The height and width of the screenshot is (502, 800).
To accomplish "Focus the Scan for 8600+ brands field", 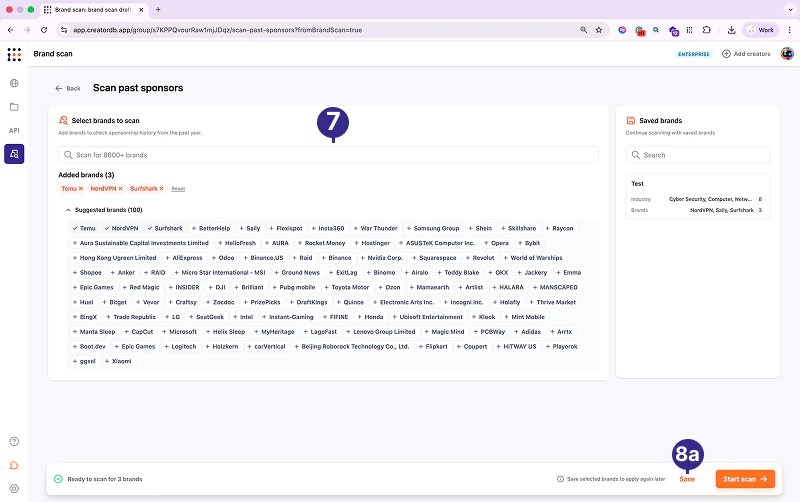I will point(328,155).
